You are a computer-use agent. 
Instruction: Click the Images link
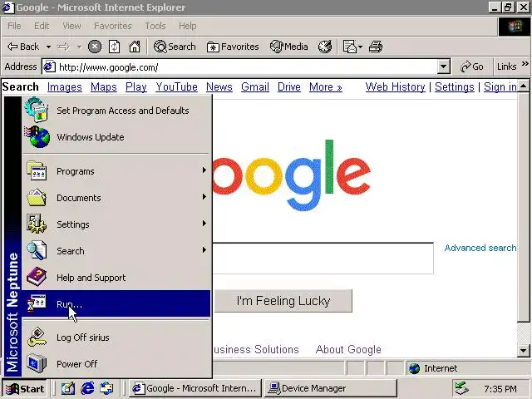(x=65, y=86)
